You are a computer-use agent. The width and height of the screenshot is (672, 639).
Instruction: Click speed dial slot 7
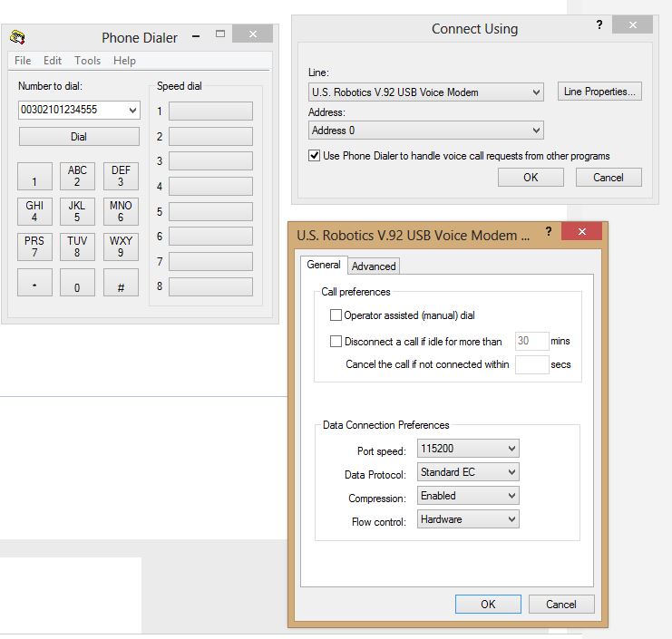(x=210, y=261)
